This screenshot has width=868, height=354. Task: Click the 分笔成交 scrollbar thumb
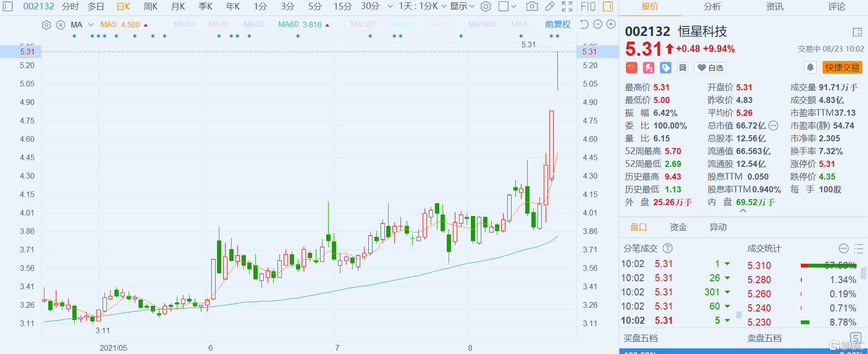(739, 315)
